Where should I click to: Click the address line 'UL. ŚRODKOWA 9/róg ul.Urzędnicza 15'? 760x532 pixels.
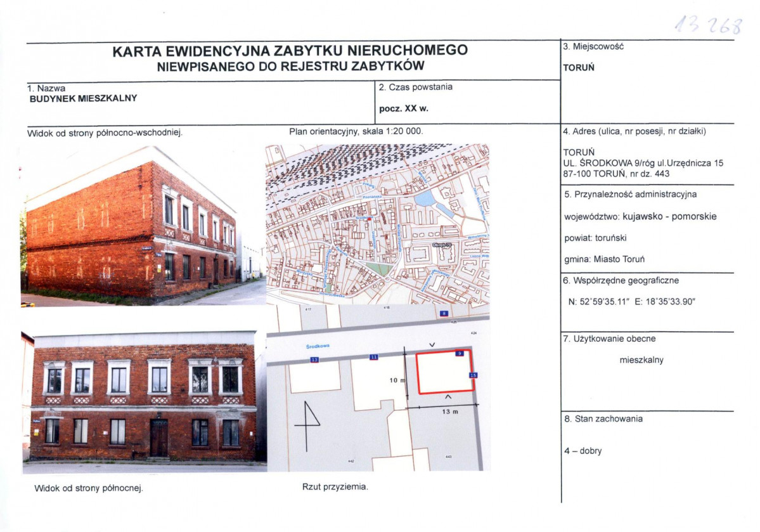643,163
